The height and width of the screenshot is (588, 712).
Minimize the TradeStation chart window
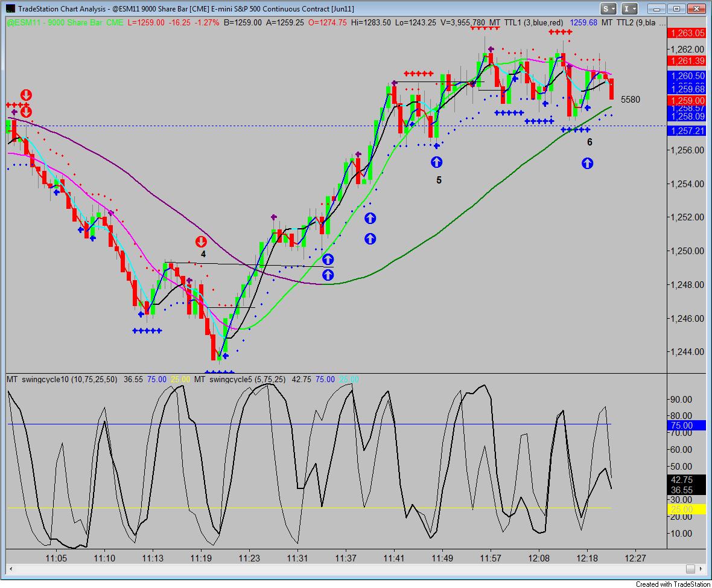pos(656,8)
